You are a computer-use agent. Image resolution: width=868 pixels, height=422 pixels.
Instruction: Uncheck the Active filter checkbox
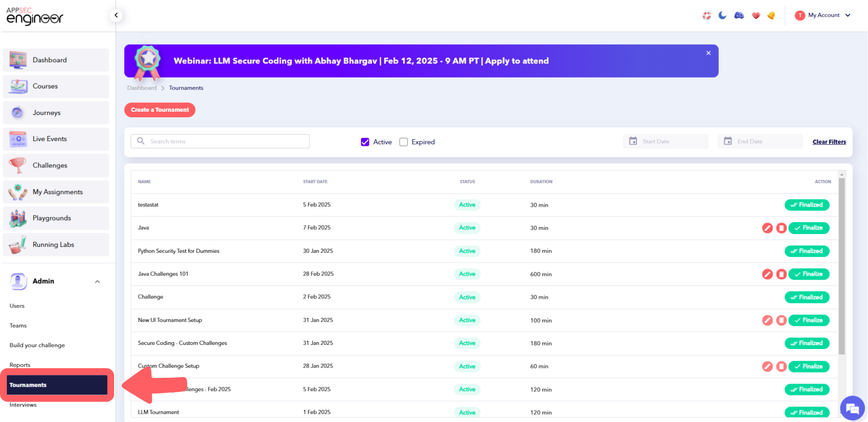(365, 142)
